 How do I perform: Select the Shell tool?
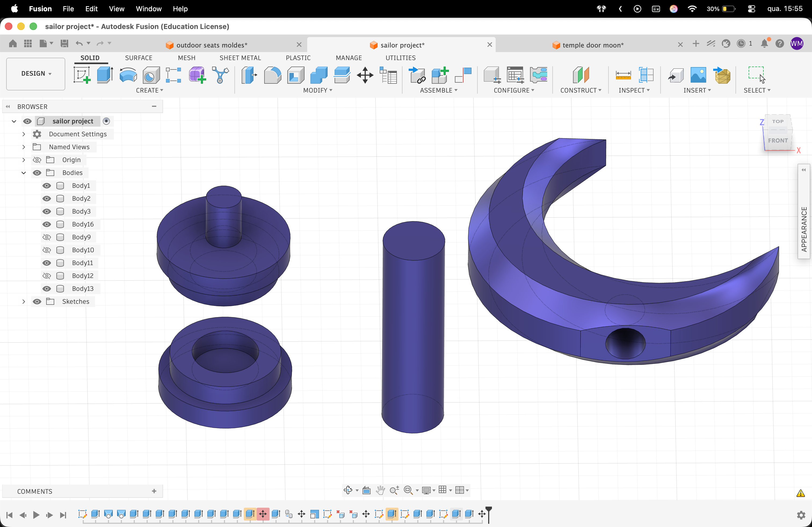point(296,75)
